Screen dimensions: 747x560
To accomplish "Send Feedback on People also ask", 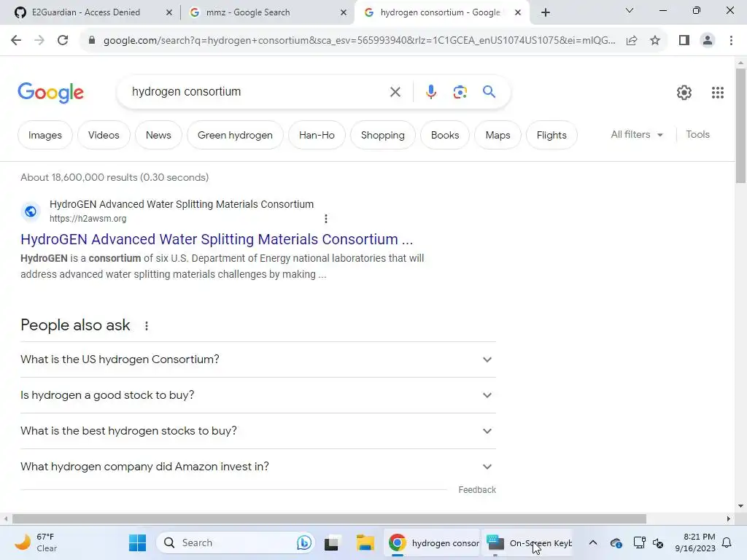I will click(477, 490).
